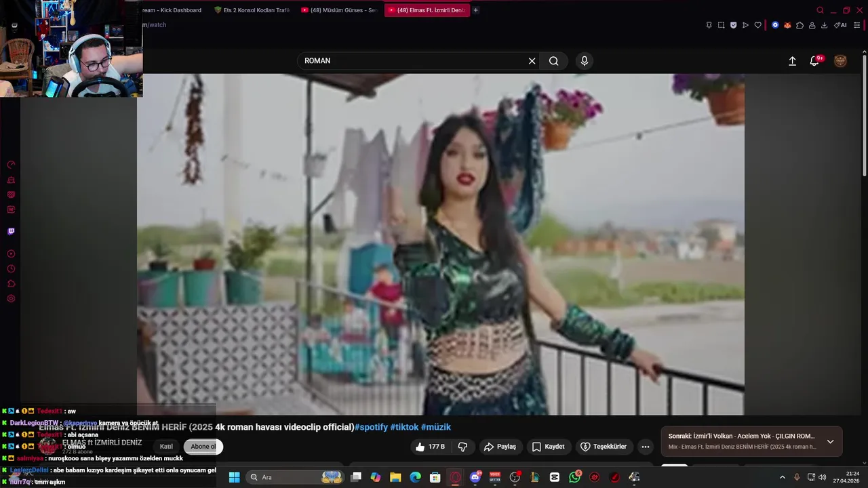Like the video with 177 B
This screenshot has height=488, width=868.
(430, 447)
